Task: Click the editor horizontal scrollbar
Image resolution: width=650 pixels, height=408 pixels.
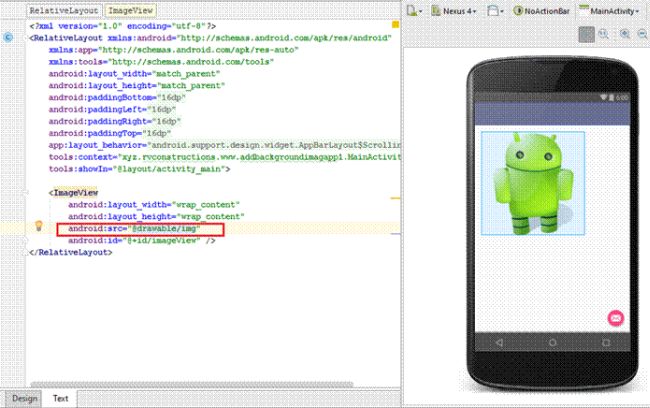Action: pyautogui.click(x=192, y=384)
